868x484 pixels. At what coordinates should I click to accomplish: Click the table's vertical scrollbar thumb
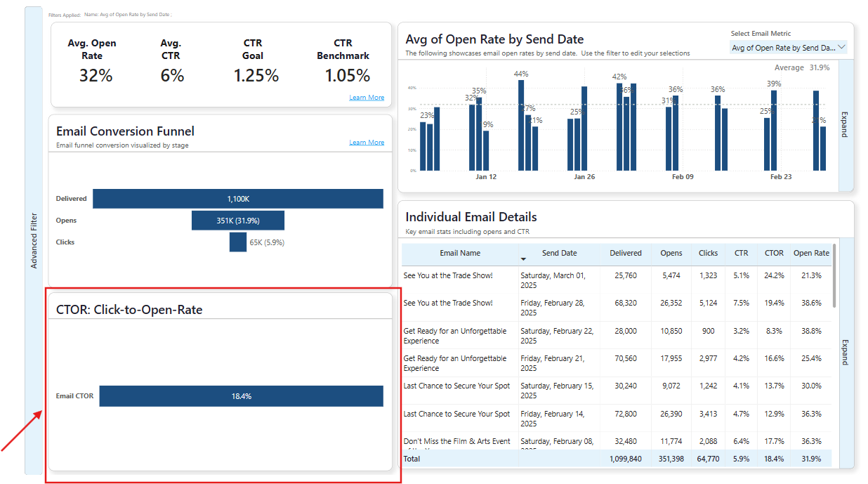pos(834,276)
